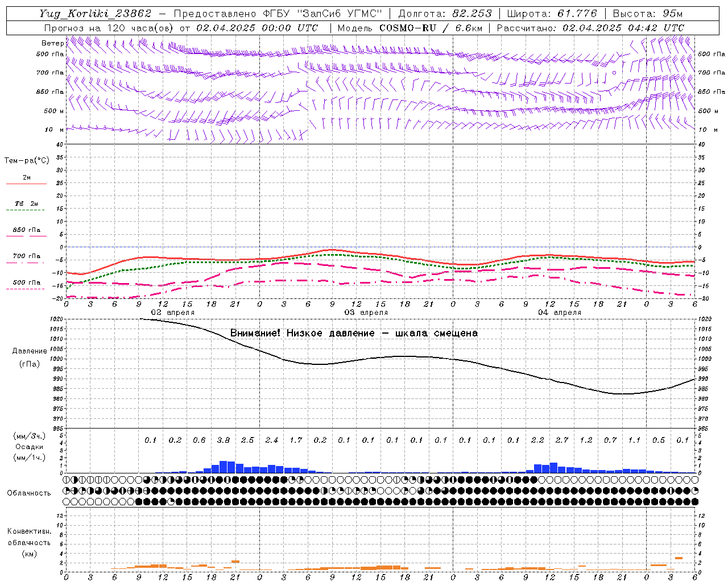Select the Облачность cloud cover label
The width and height of the screenshot is (728, 582).
tap(29, 493)
